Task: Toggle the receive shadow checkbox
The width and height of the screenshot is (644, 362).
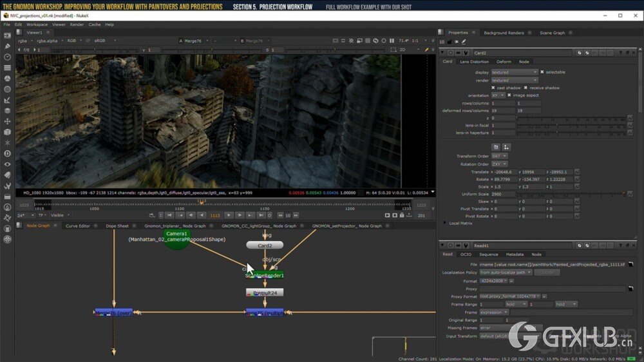Action: tap(526, 88)
